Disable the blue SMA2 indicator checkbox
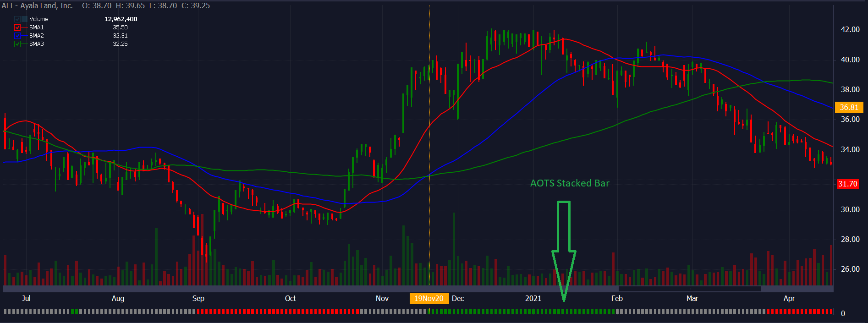The width and height of the screenshot is (868, 323). pos(17,36)
